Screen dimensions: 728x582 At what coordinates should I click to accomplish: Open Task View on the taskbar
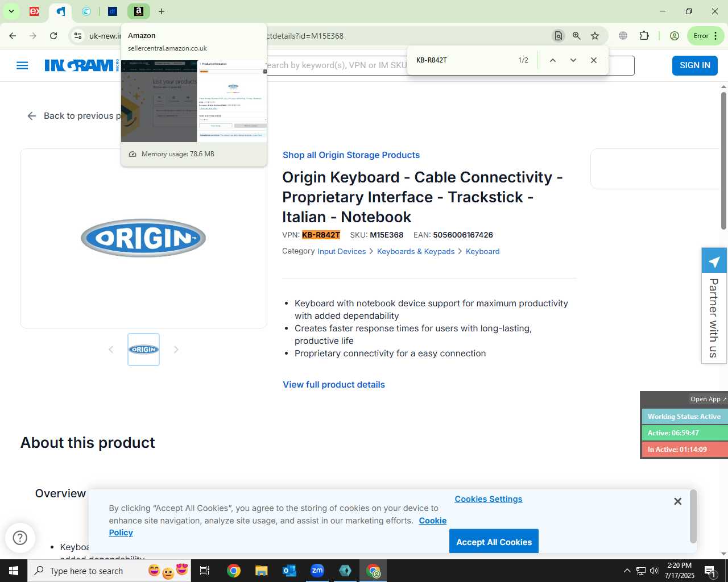[x=205, y=571]
